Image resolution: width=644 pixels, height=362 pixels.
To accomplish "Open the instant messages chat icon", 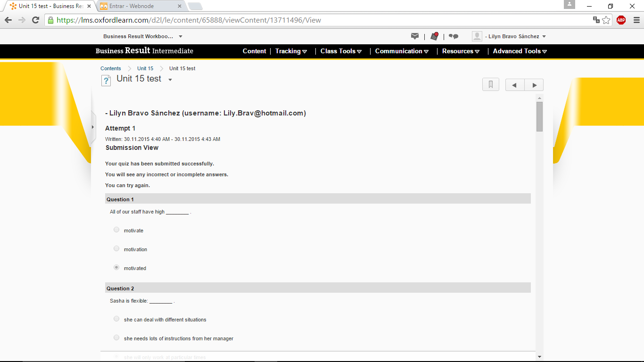I will coord(454,36).
